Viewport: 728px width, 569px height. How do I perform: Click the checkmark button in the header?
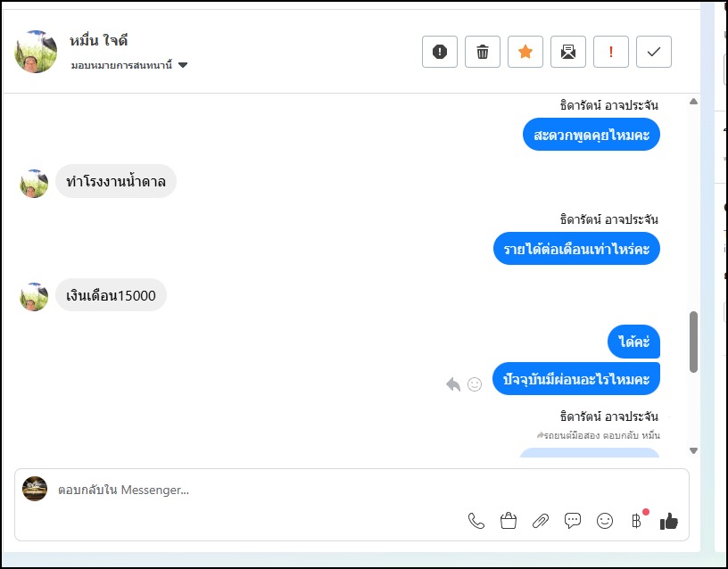(x=654, y=52)
